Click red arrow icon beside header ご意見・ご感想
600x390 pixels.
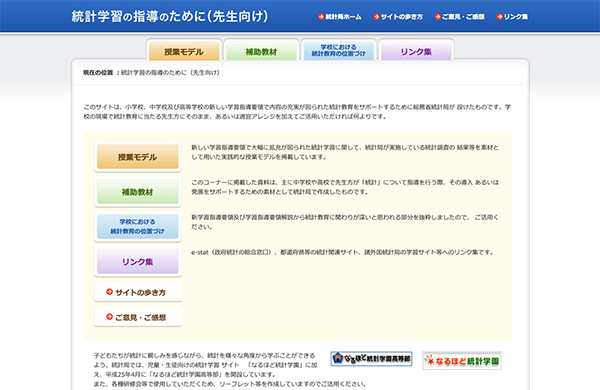(x=438, y=17)
